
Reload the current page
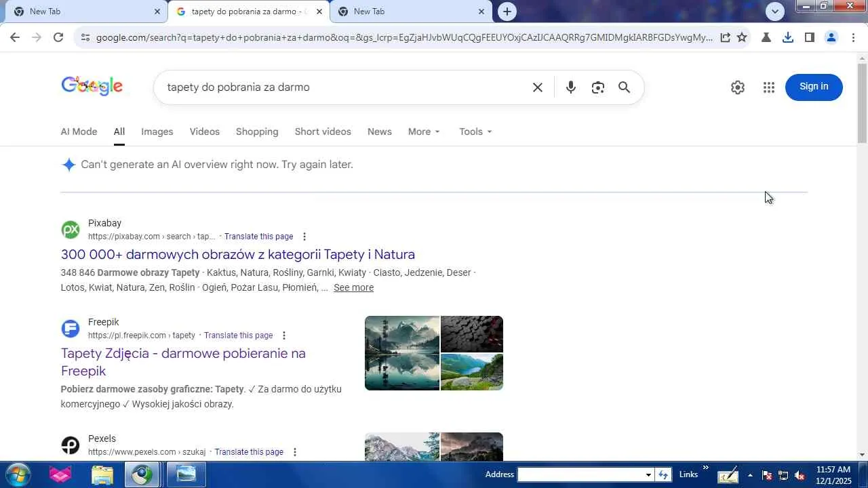[58, 37]
